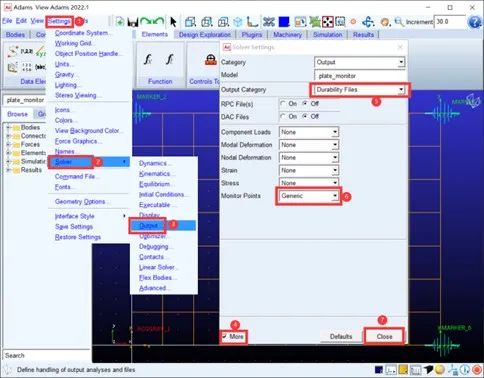
Task: Select Solver in Settings menu
Action: [88, 162]
